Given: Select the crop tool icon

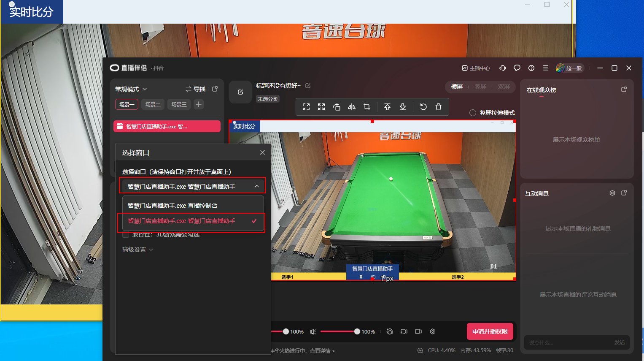Looking at the screenshot, I should click(367, 107).
